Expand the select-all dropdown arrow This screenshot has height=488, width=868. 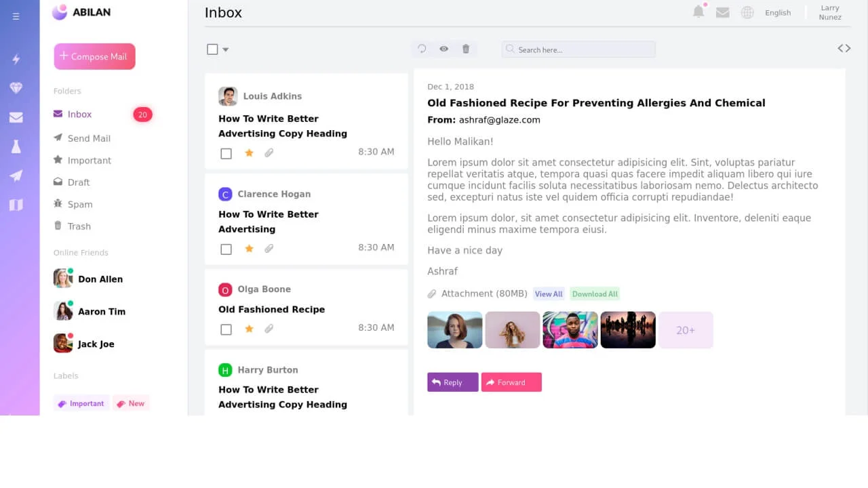pos(226,49)
